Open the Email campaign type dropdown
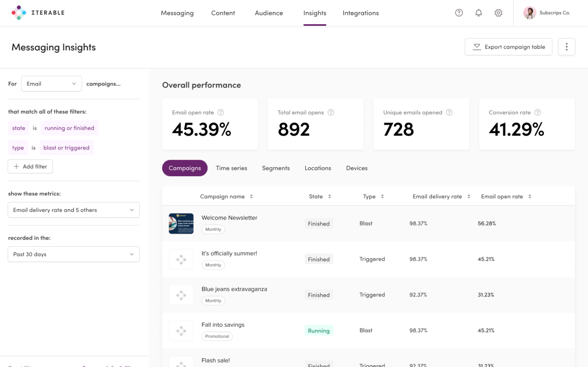The width and height of the screenshot is (588, 367). pyautogui.click(x=51, y=84)
